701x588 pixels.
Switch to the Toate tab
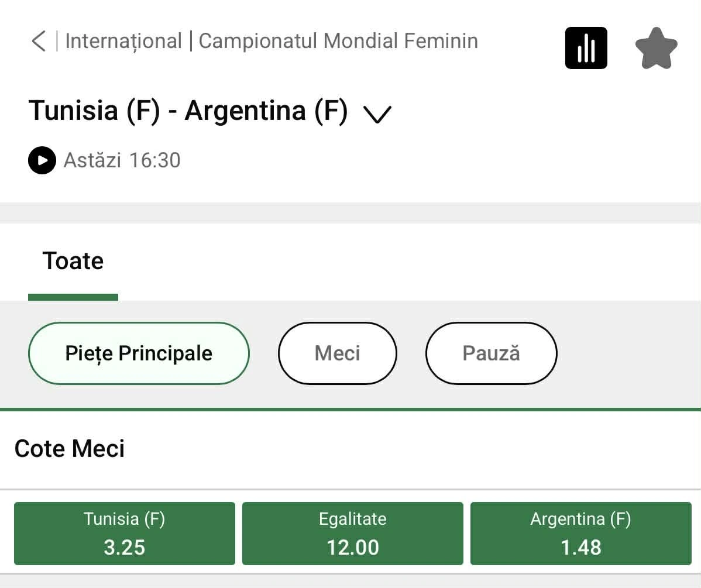coord(73,261)
